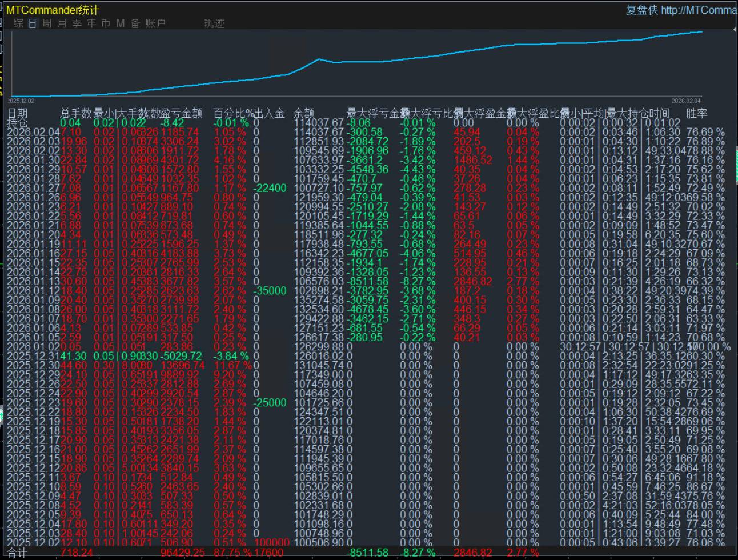Switch to the 周 weekly tab
Viewport: 738px width, 560px height.
tap(47, 23)
